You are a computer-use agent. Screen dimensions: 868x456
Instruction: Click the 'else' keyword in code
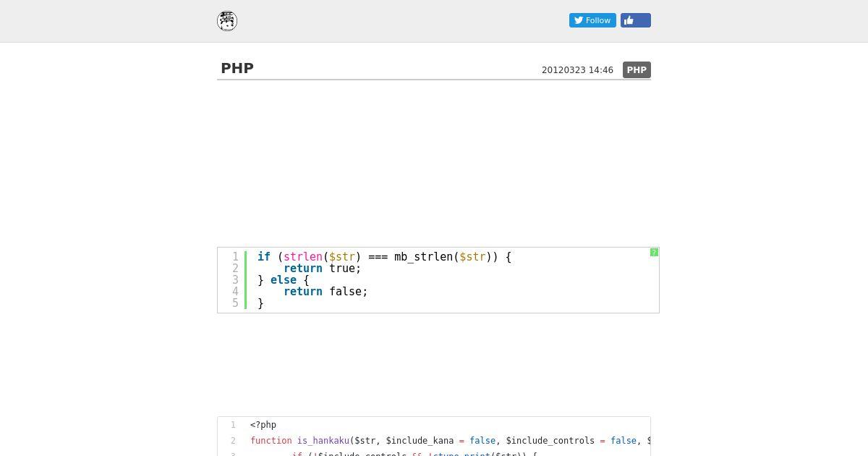(x=284, y=280)
